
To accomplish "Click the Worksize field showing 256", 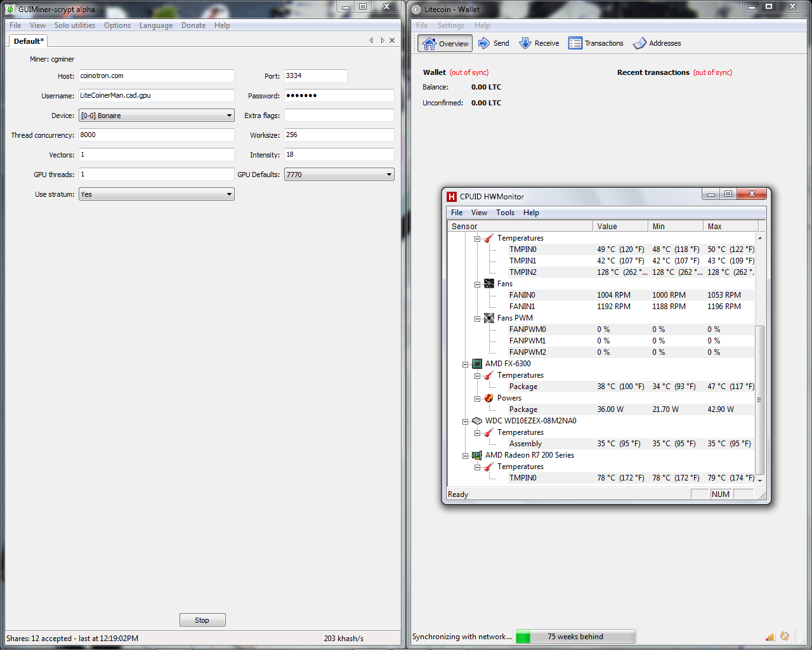I will click(x=339, y=135).
